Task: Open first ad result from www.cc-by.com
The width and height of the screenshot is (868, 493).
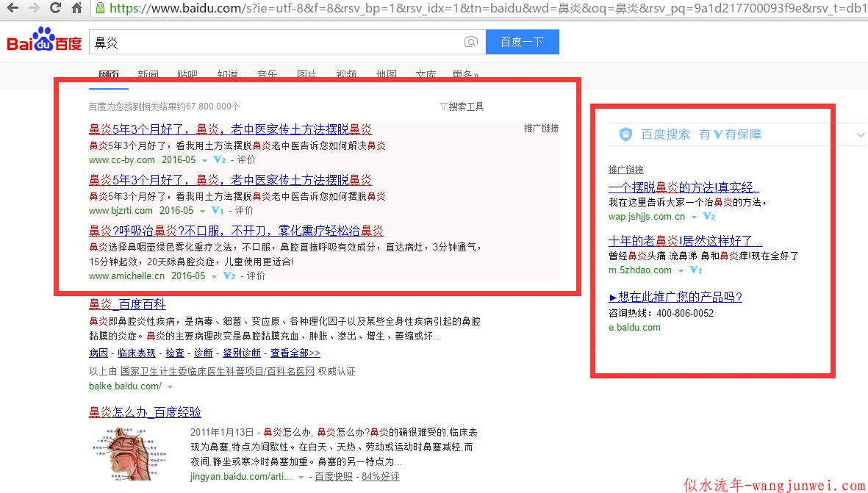Action: coord(230,129)
